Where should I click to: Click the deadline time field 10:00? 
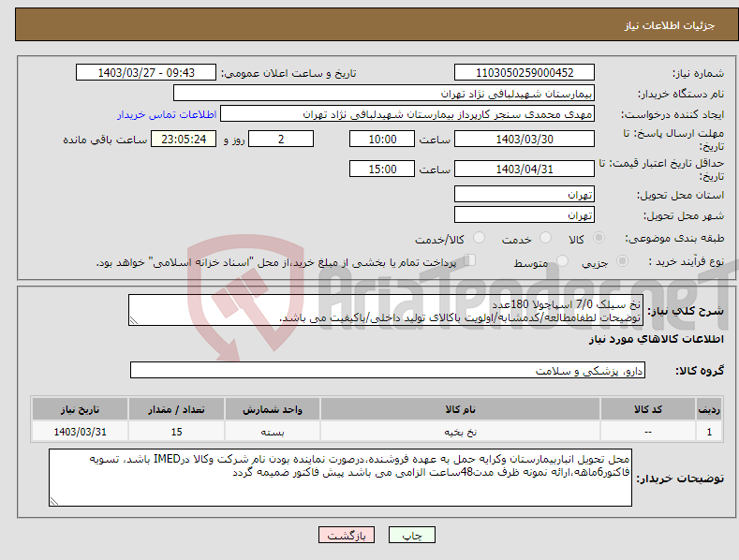[382, 139]
